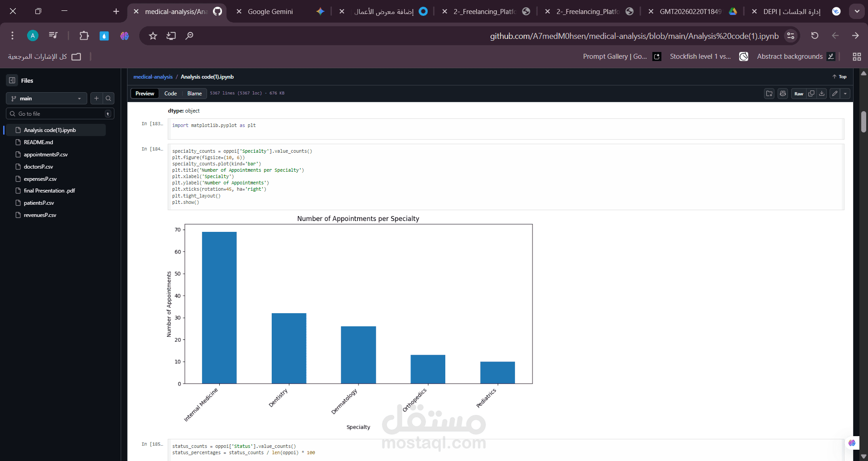Image resolution: width=868 pixels, height=461 pixels.
Task: Collapse the Files side panel icon
Action: point(12,80)
